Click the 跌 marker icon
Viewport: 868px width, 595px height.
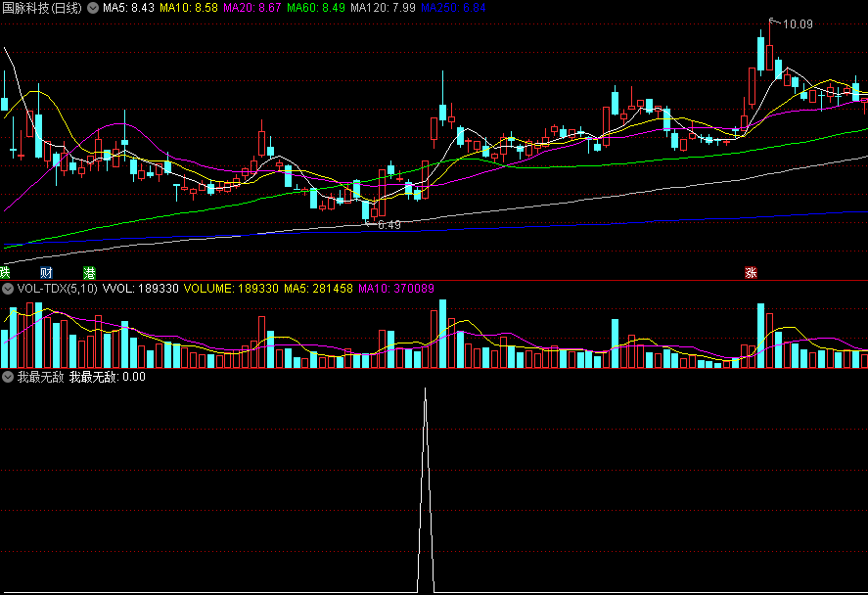(5, 272)
